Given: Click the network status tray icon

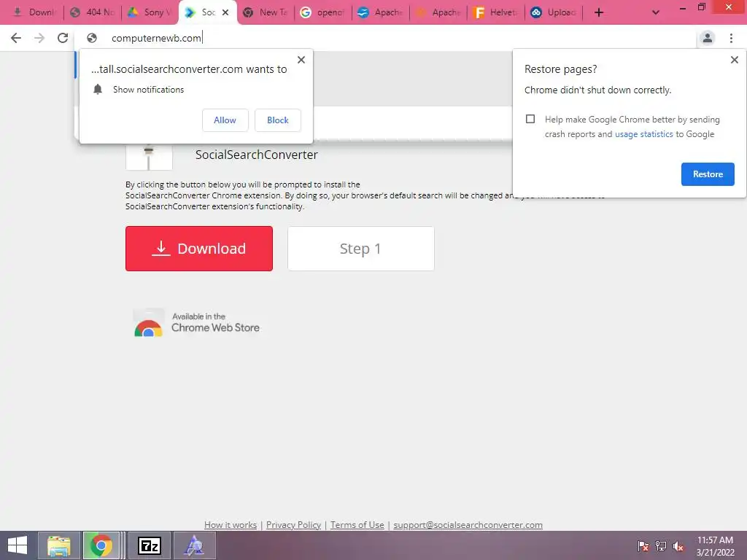Looking at the screenshot, I should [661, 546].
